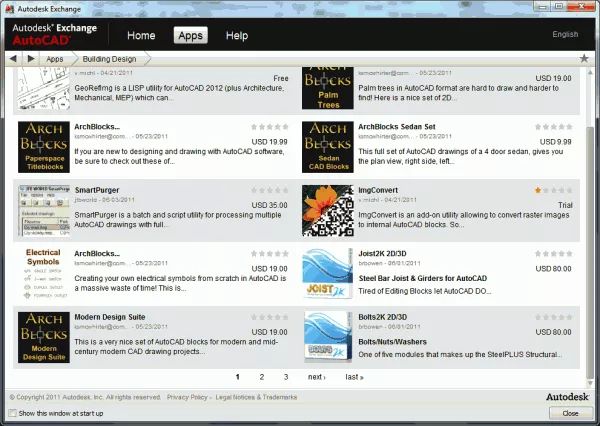Click the vertical scrollbar thumb
The image size is (600, 426).
click(x=590, y=251)
